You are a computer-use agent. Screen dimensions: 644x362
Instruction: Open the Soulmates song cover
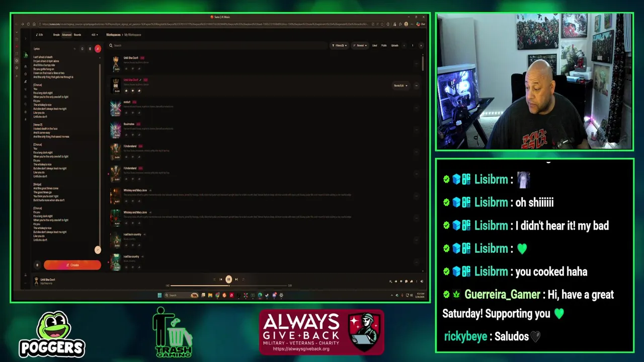tap(116, 130)
